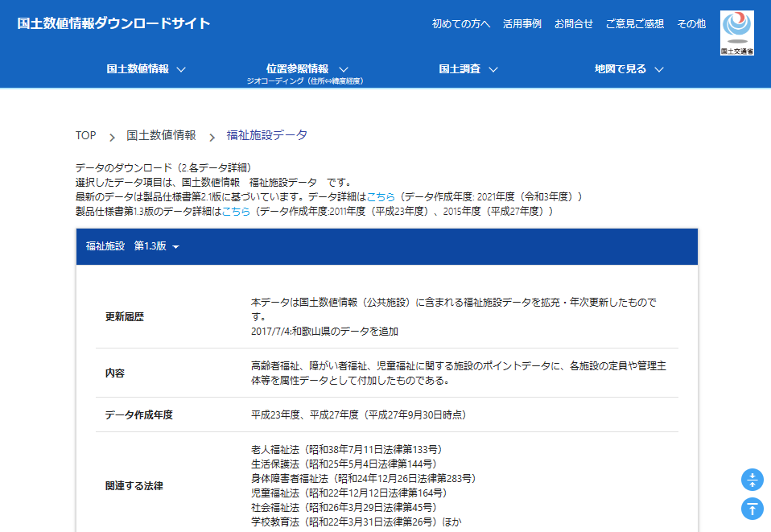Click chevron beside 国土数値情報 in navigation

(181, 69)
